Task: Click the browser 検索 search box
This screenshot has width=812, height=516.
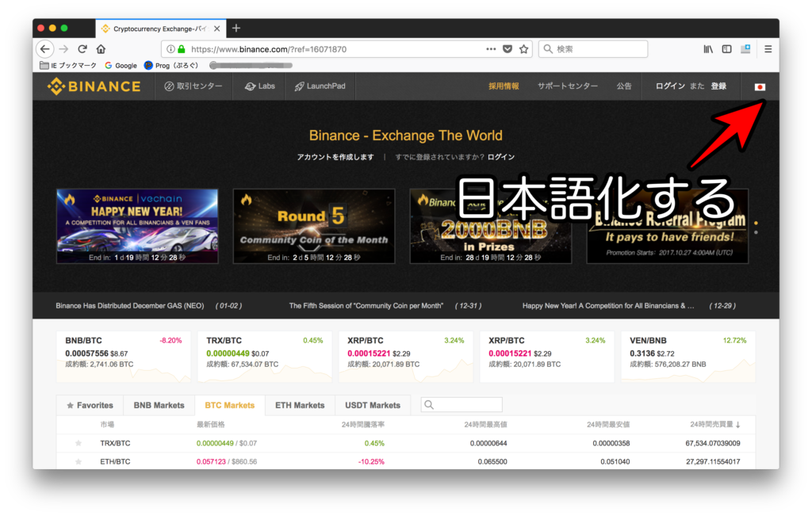Action: coord(593,49)
